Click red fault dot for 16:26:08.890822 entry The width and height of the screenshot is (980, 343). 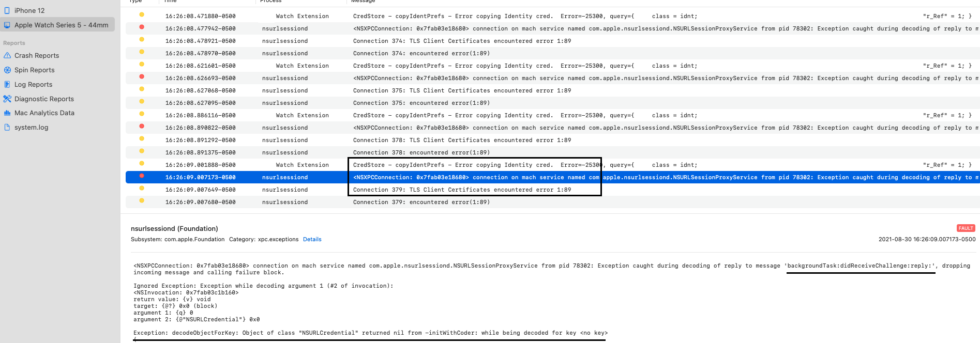142,127
